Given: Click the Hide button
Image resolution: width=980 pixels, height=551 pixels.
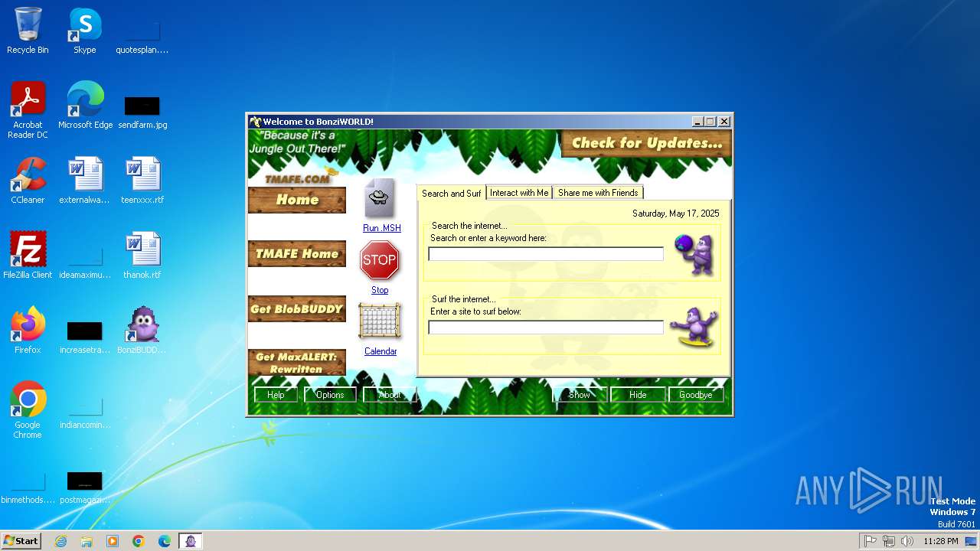Looking at the screenshot, I should (x=638, y=395).
